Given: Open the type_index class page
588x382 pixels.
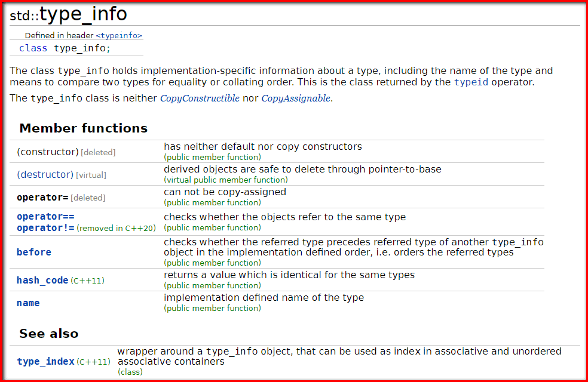Looking at the screenshot, I should 44,361.
